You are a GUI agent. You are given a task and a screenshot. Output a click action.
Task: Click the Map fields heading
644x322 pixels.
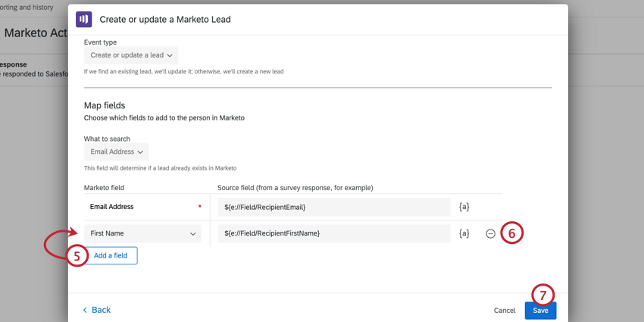(105, 105)
